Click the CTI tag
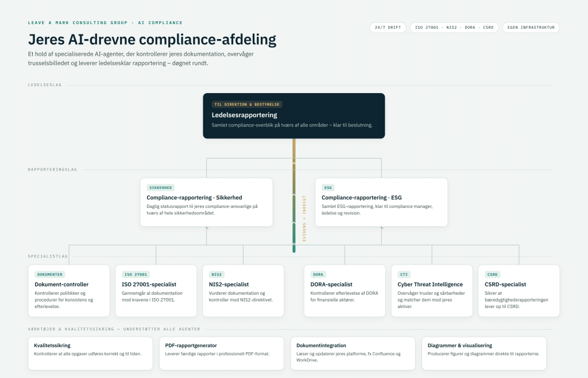This screenshot has height=378, width=588. tap(404, 275)
